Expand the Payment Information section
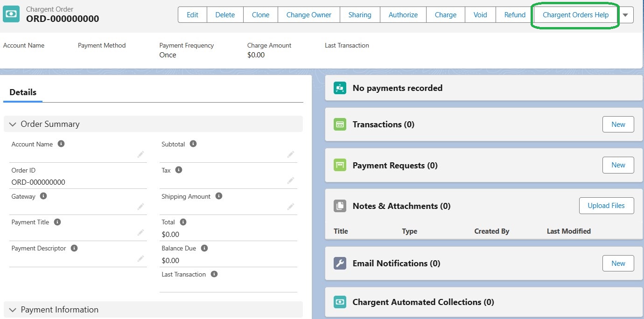This screenshot has width=644, height=319. tap(13, 309)
